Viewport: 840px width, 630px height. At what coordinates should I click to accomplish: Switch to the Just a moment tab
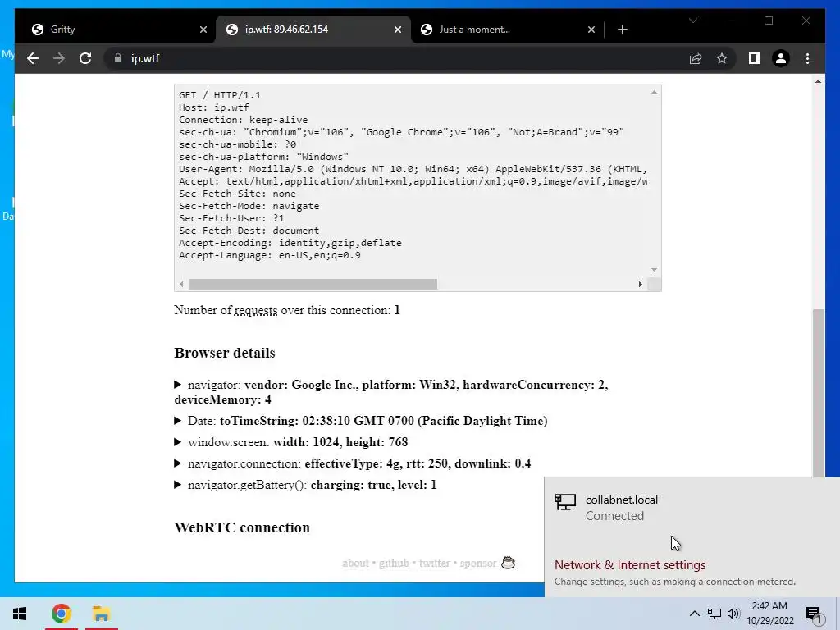508,30
